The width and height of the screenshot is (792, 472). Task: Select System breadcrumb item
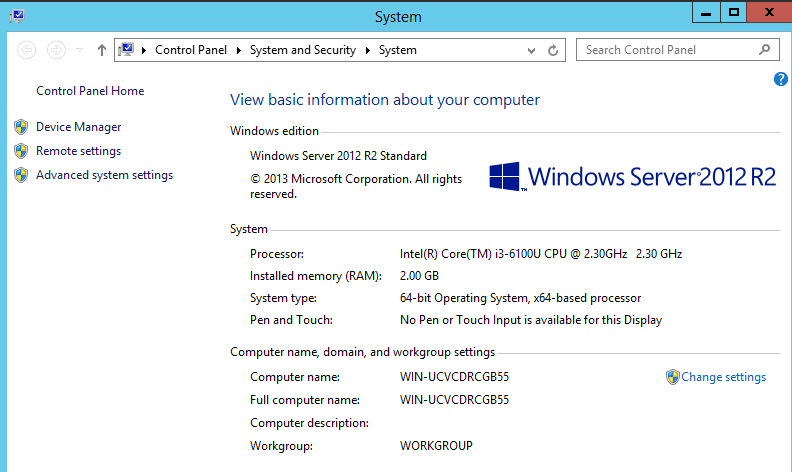pos(398,50)
